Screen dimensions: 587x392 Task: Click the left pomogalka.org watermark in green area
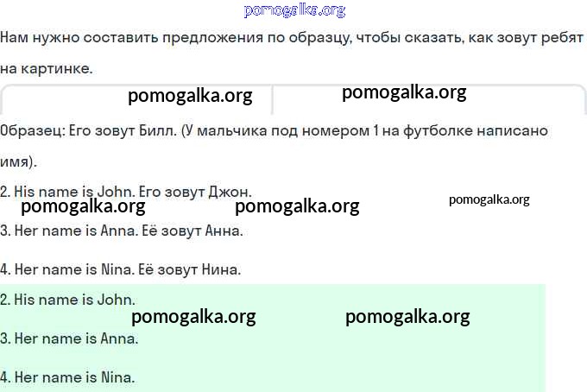[x=193, y=317]
